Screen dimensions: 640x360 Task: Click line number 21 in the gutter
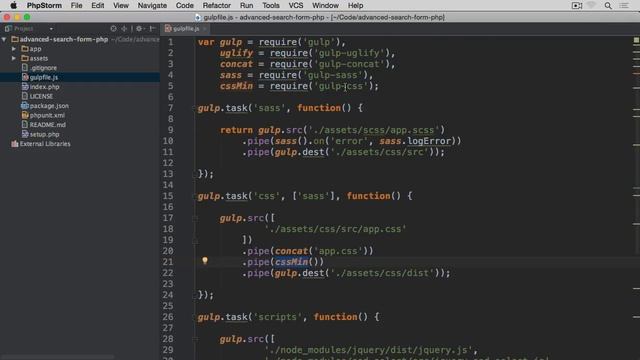168,262
